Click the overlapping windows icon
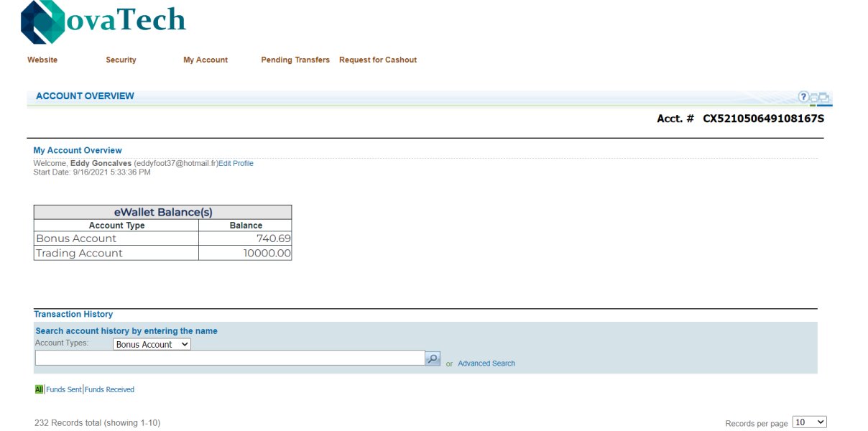The image size is (868, 431). tap(824, 98)
